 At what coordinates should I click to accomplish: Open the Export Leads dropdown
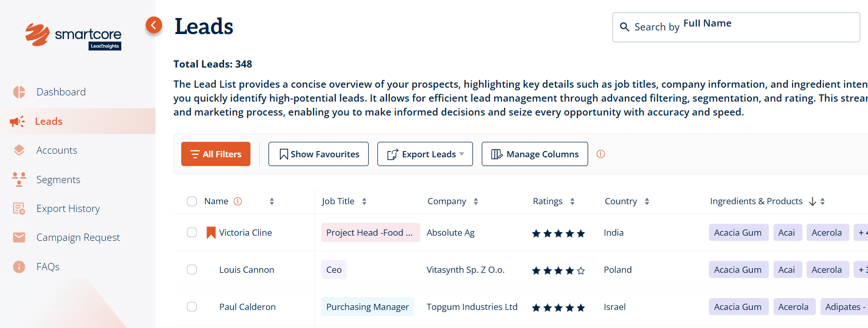(x=425, y=154)
